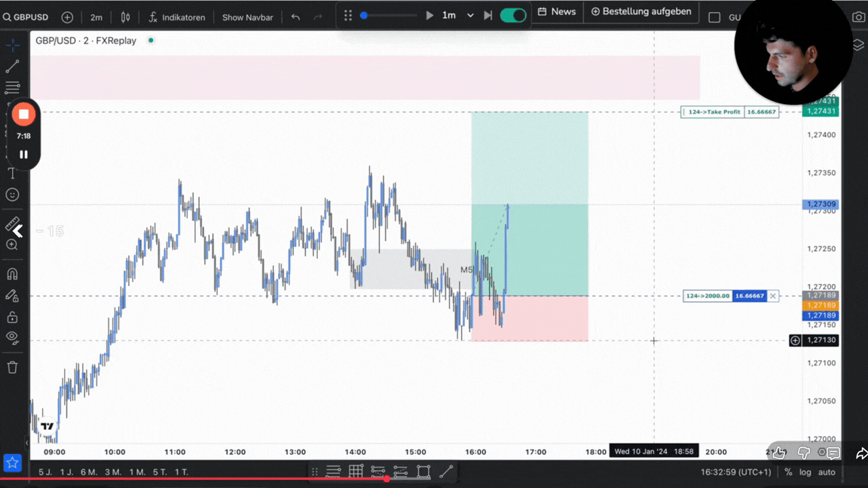Click the add symbol plus icon
This screenshot has height=488, width=868.
coord(67,17)
